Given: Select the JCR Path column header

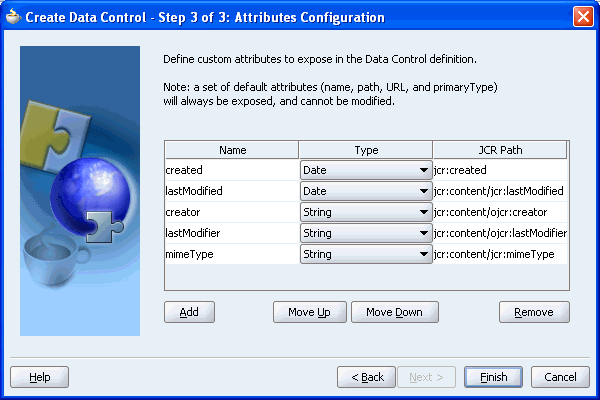Looking at the screenshot, I should point(500,150).
